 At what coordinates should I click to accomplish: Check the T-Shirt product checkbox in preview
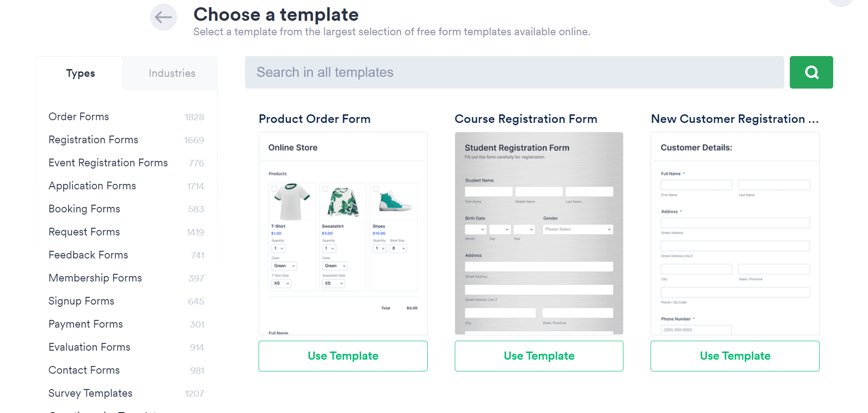[x=274, y=189]
